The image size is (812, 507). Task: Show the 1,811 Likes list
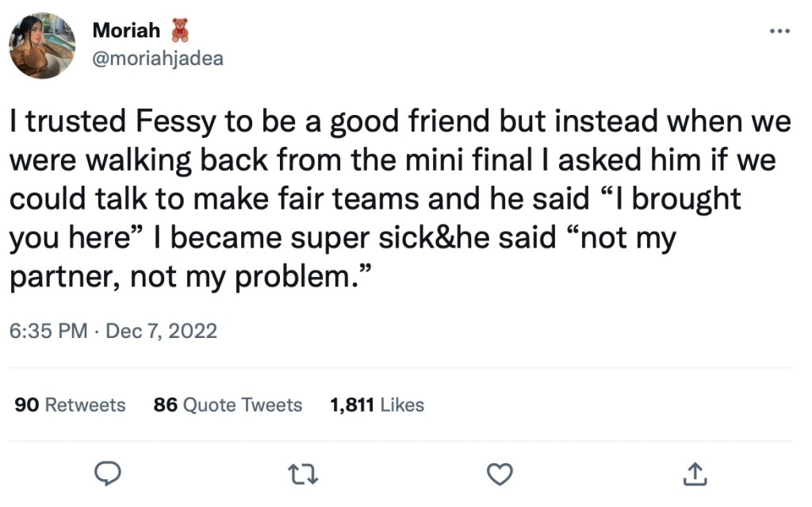377,405
